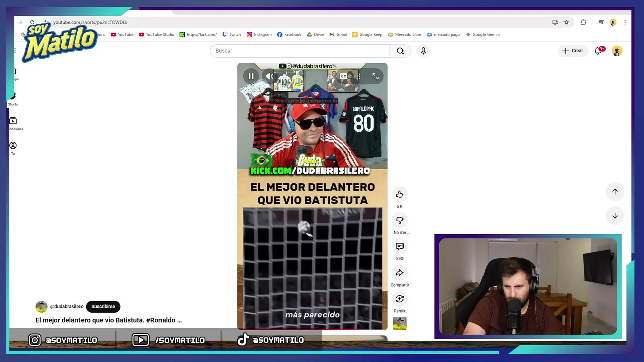Viewport: 644px width, 362px height.
Task: Click the Buscar search field
Action: (x=300, y=51)
